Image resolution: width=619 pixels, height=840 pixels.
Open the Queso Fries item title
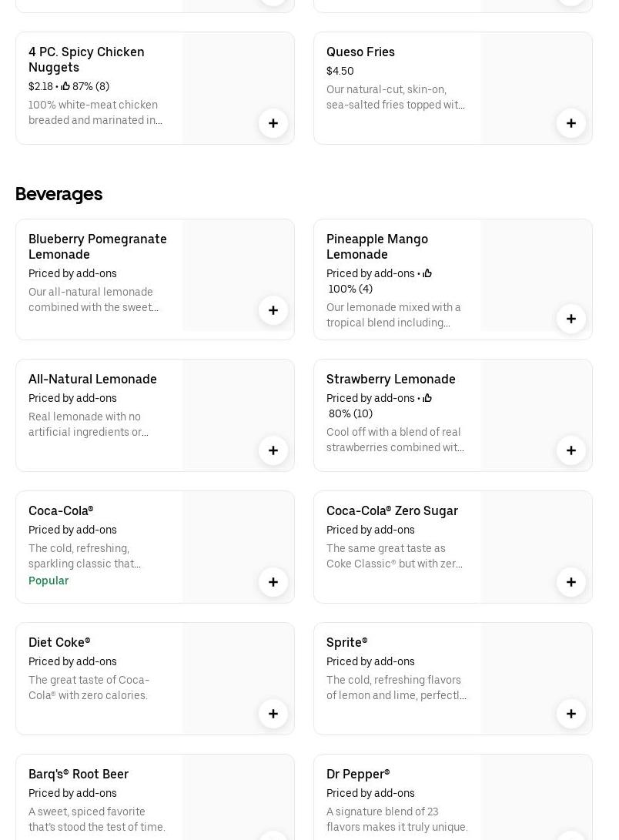360,52
